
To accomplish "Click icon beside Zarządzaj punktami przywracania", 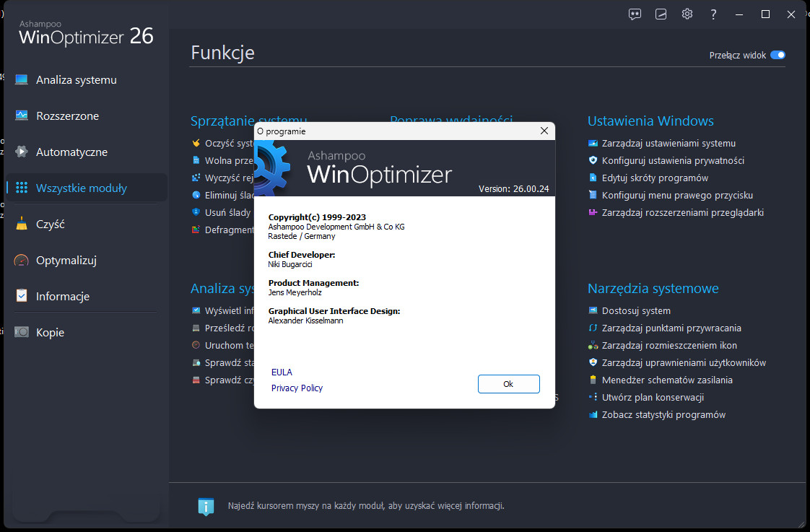I will coord(593,328).
